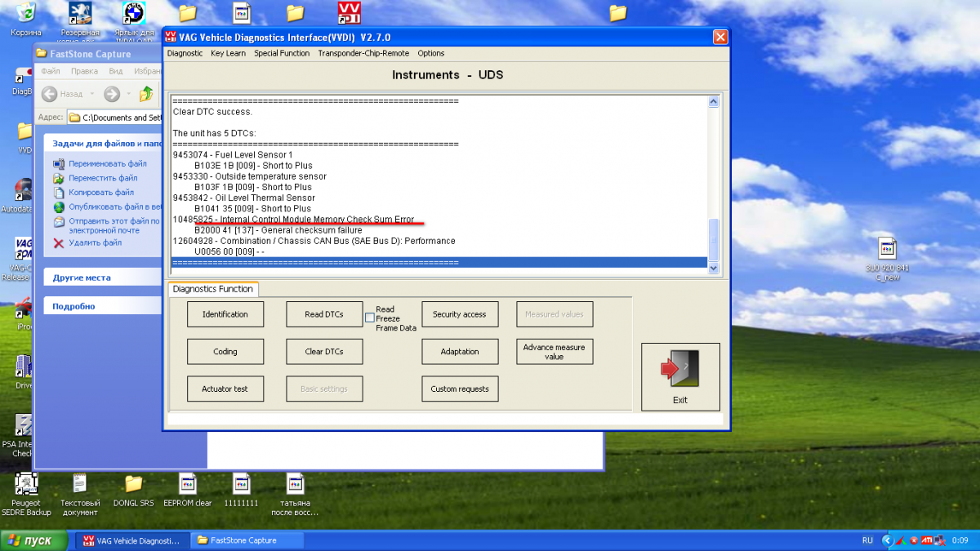
Task: Click the Переместить файл link
Action: click(x=103, y=178)
